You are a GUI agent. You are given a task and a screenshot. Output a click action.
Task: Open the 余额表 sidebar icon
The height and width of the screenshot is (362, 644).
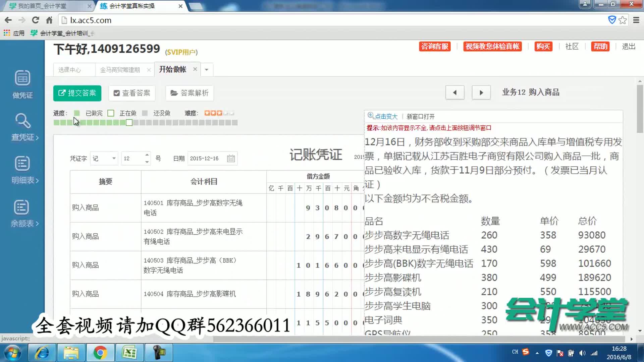tap(22, 207)
